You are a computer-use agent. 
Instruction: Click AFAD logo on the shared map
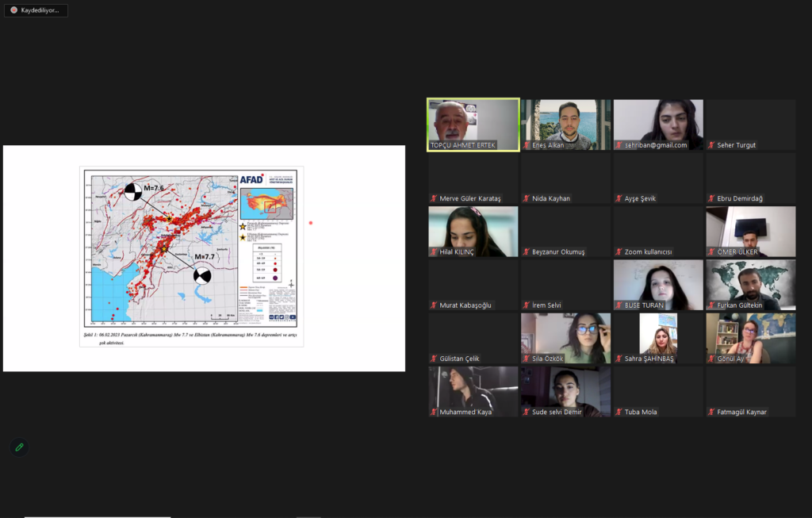pos(251,179)
